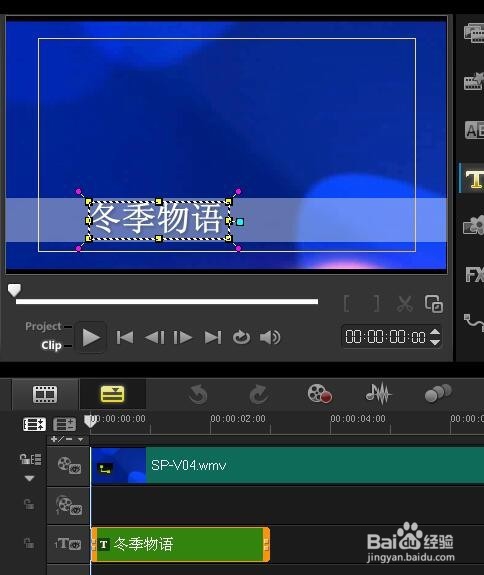The image size is (484, 575).
Task: Switch to Project play mode
Action: click(x=43, y=326)
